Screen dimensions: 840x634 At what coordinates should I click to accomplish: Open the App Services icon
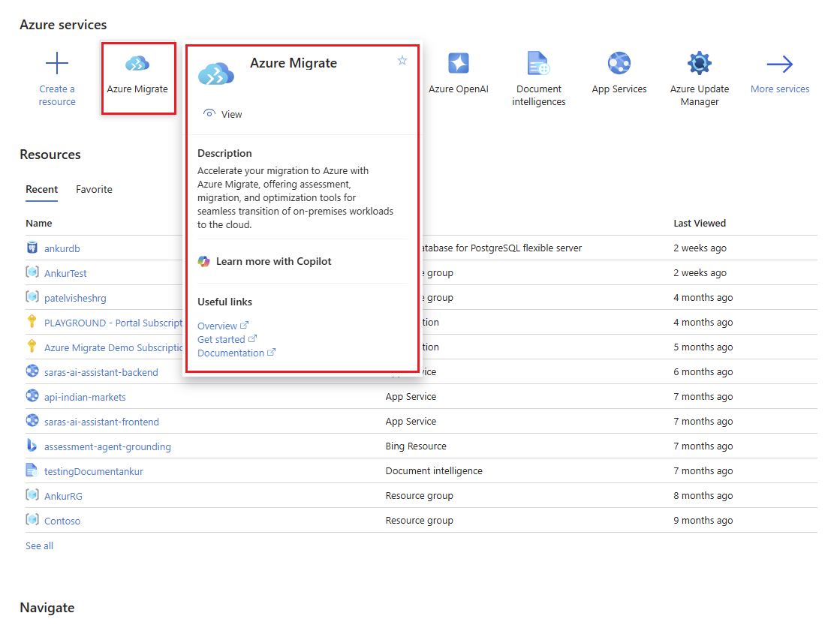(619, 63)
